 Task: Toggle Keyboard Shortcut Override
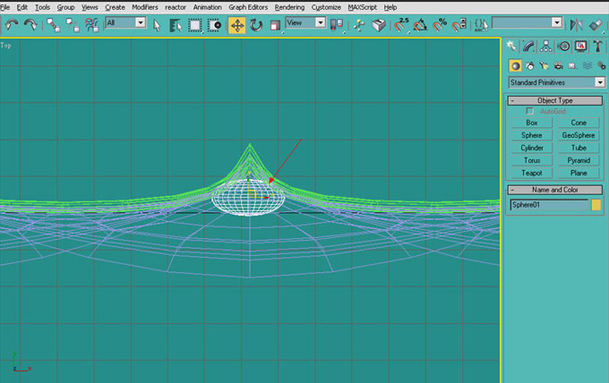pyautogui.click(x=379, y=26)
